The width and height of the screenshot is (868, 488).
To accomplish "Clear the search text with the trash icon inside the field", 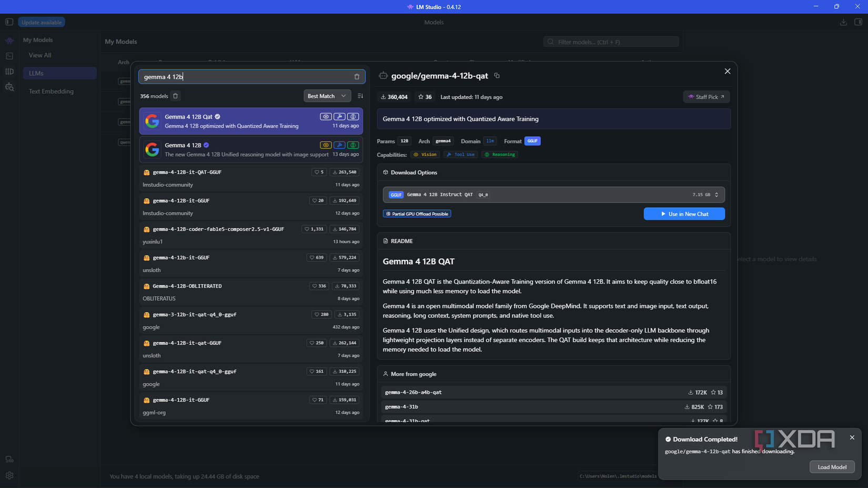I will [x=357, y=77].
